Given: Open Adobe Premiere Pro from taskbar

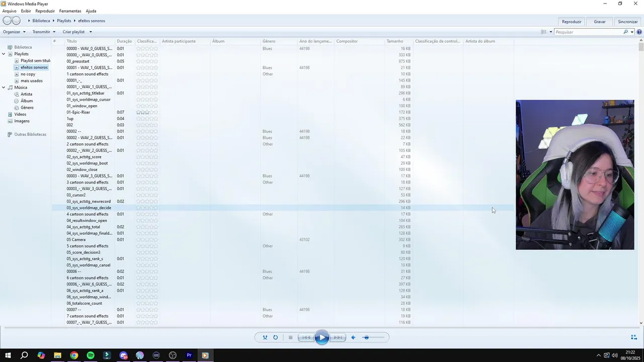Looking at the screenshot, I should click(x=189, y=355).
